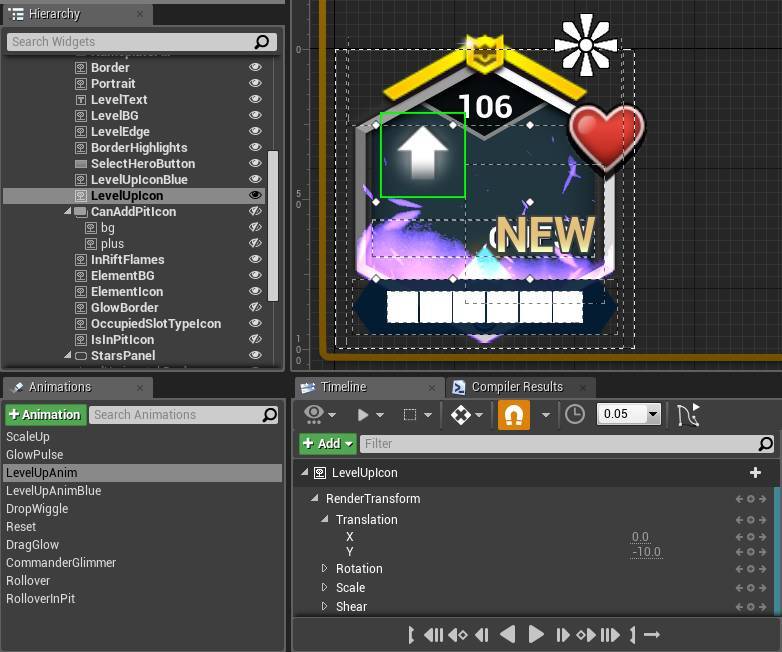Screen dimensions: 782x652
Task: Open snapping options arrow beside magnet
Action: coord(546,415)
